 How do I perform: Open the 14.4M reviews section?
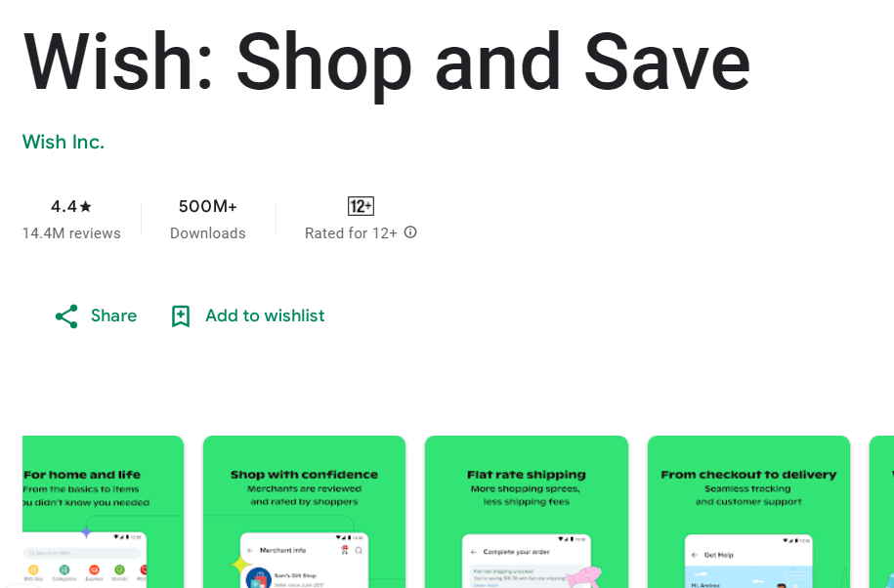(x=71, y=233)
